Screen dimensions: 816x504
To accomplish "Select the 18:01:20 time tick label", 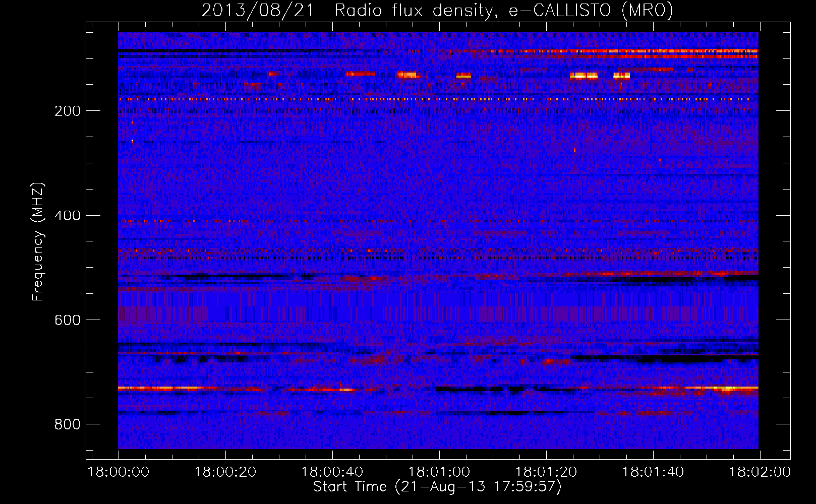I will coord(546,472).
